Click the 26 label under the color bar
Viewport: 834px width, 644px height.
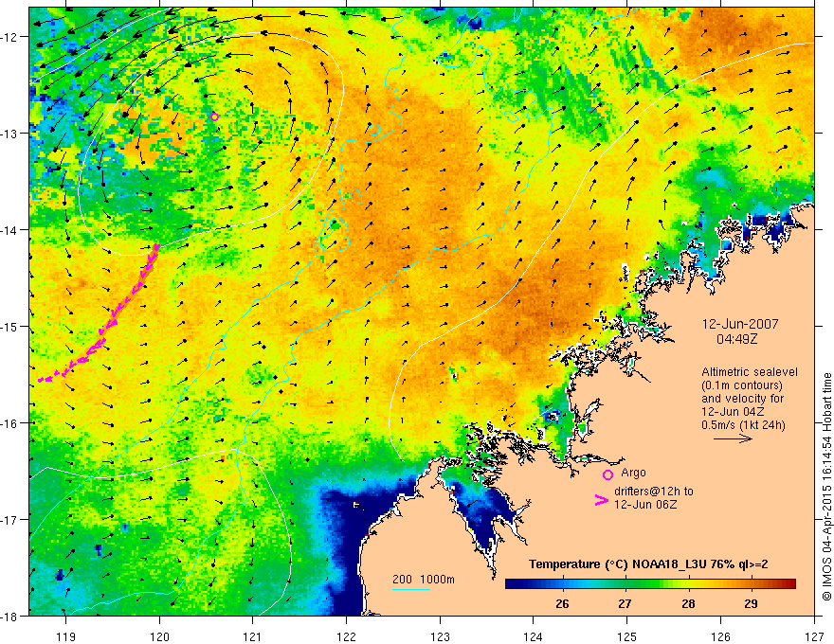pos(562,603)
